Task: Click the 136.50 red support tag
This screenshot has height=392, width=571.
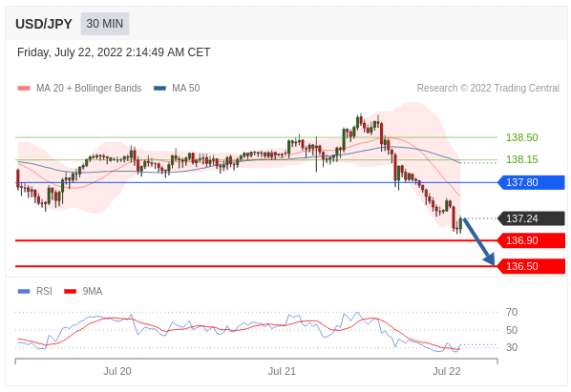Action: tap(531, 266)
